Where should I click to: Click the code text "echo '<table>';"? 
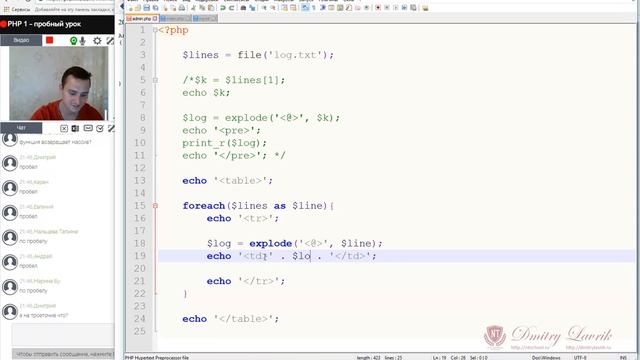click(x=227, y=180)
